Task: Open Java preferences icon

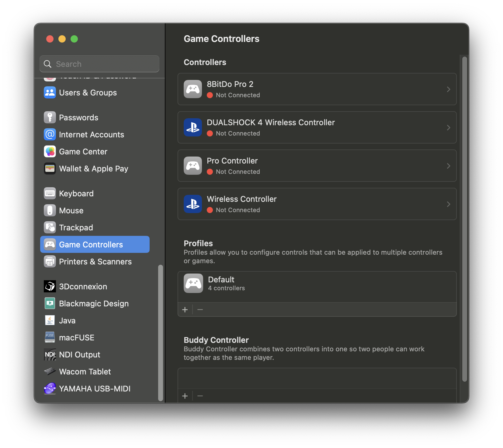Action: pyautogui.click(x=50, y=320)
